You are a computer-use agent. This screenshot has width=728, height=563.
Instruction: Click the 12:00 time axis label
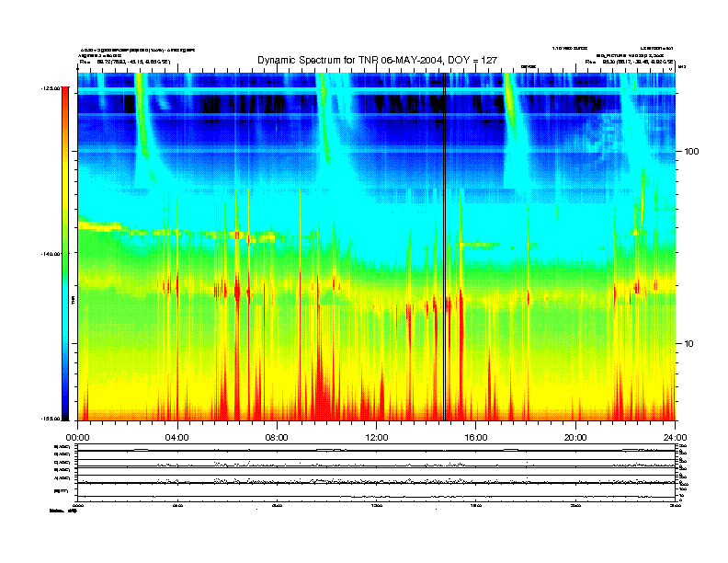pyautogui.click(x=377, y=438)
